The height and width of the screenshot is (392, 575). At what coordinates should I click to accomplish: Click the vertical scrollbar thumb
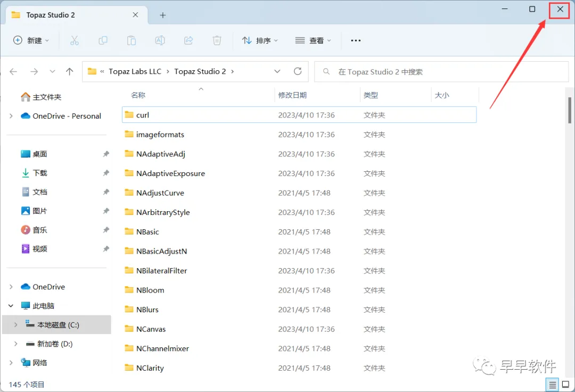point(570,110)
